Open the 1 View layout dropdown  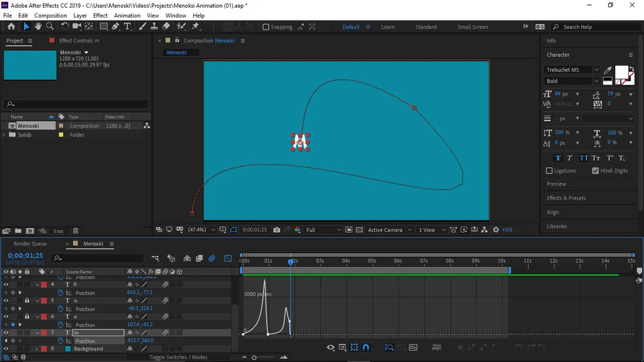pos(432,230)
